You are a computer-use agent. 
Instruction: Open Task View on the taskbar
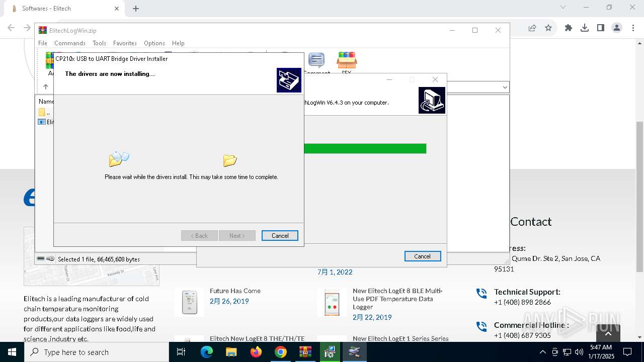(x=181, y=352)
